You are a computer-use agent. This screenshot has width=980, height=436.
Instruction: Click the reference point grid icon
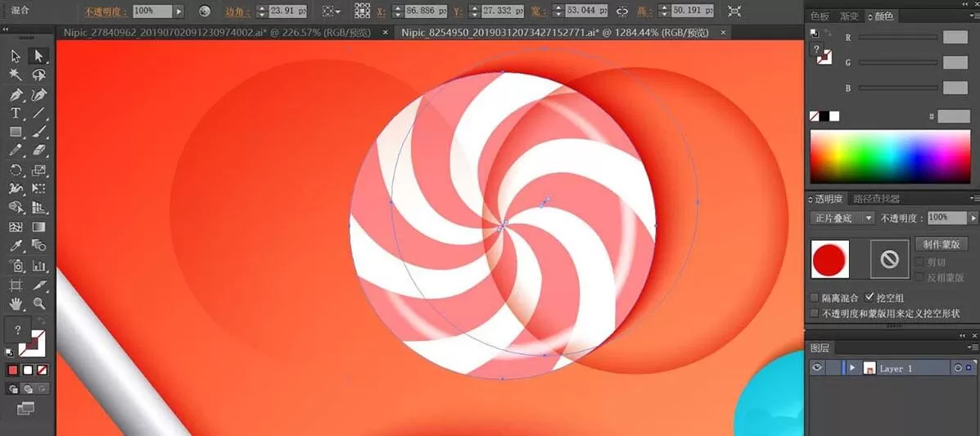pos(362,11)
